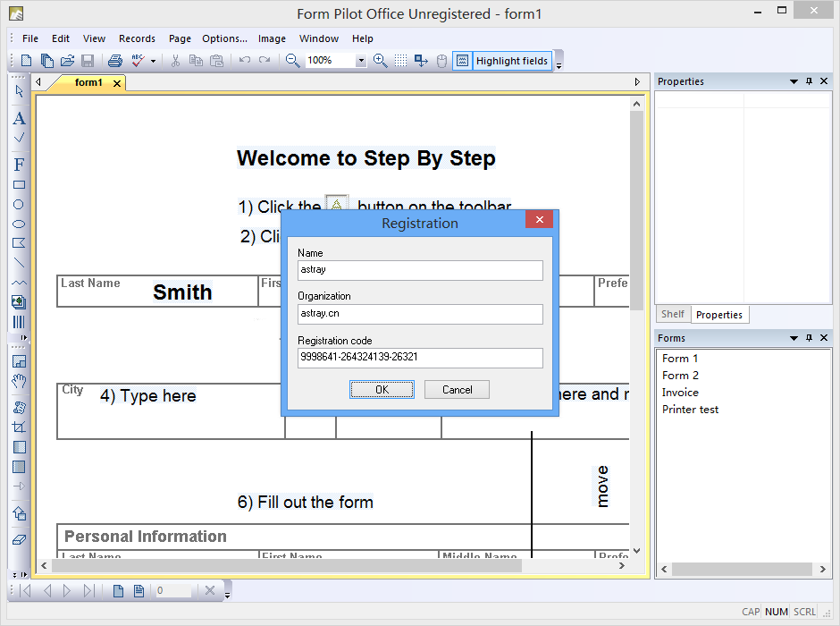Show tabs to the left of form1
This screenshot has height=626, width=840.
click(x=38, y=82)
